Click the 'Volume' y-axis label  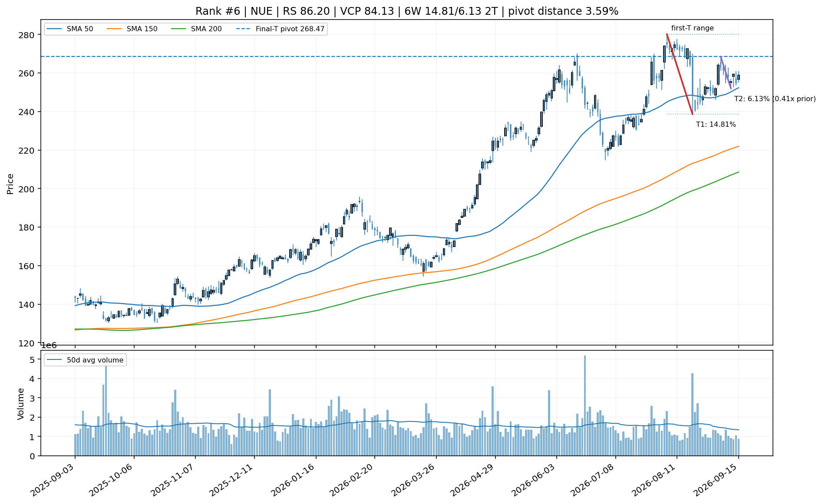(20, 404)
